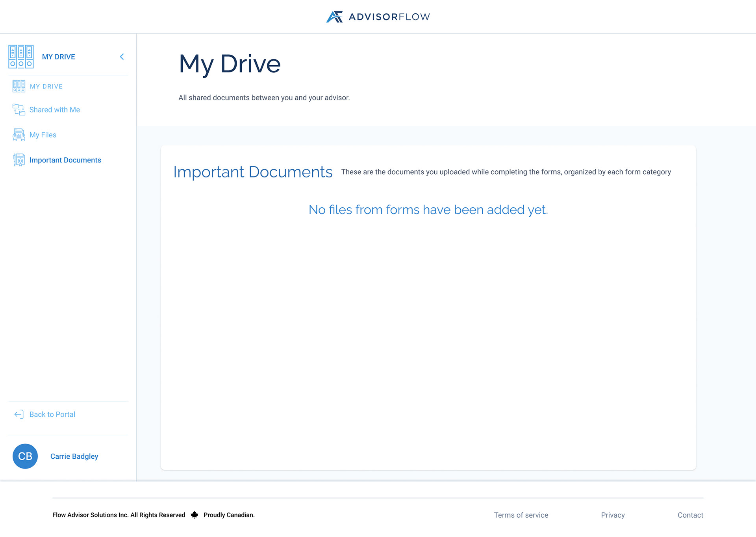Open the Privacy page
Viewport: 756px width, 537px height.
click(613, 515)
